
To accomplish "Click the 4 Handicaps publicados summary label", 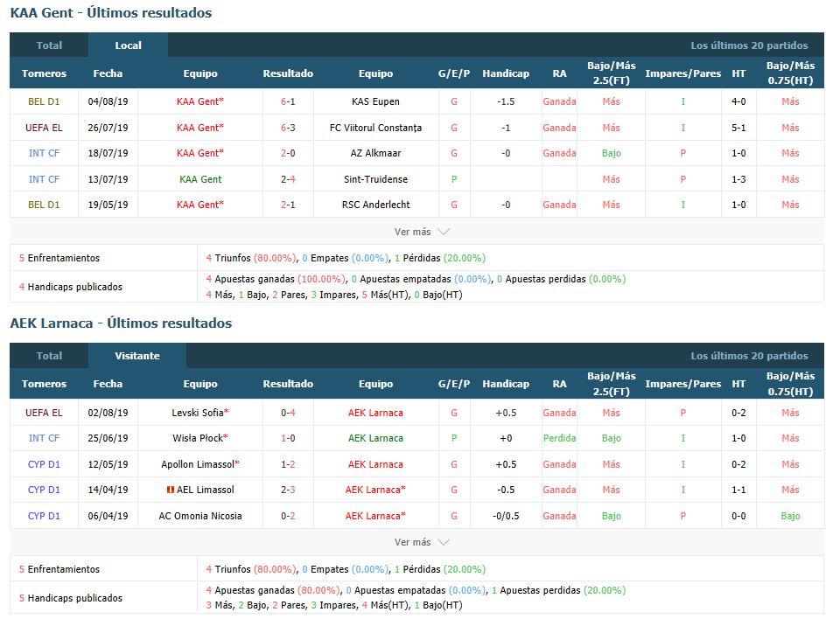I will pyautogui.click(x=71, y=287).
